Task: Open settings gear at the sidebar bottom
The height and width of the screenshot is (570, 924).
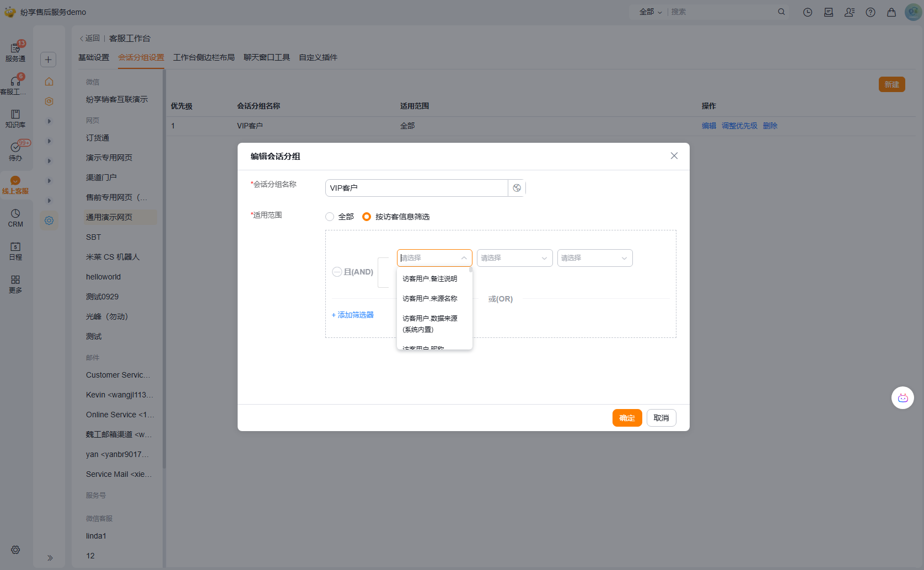Action: coord(15,550)
